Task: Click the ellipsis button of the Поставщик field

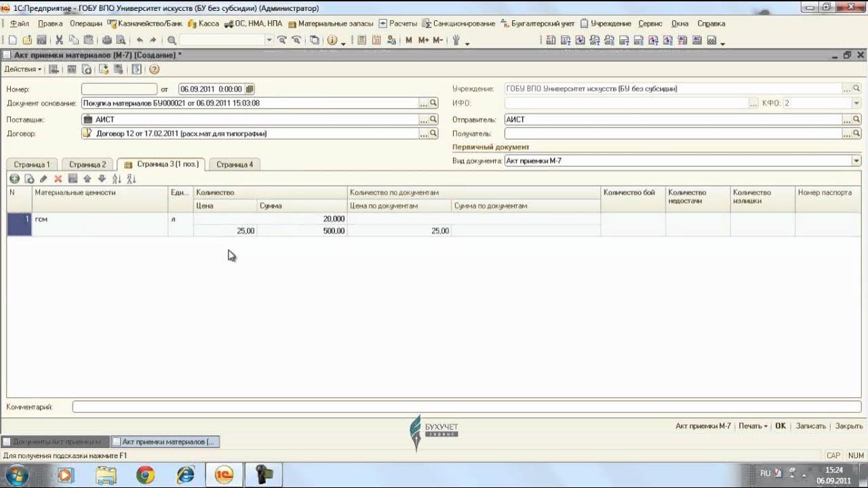Action: click(424, 119)
